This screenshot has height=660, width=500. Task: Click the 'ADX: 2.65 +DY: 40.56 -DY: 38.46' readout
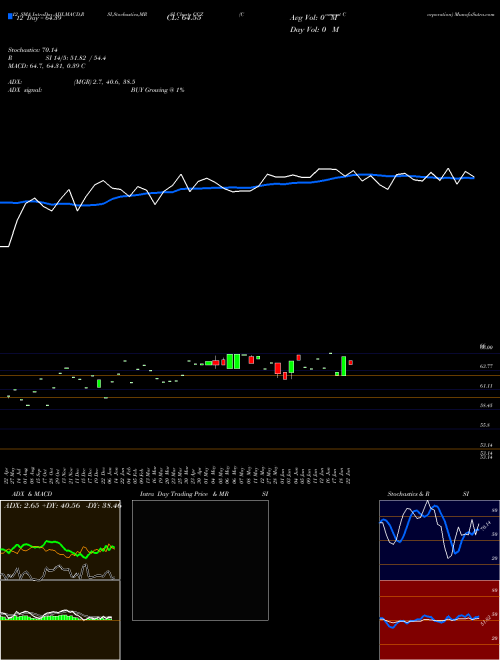[x=62, y=506]
